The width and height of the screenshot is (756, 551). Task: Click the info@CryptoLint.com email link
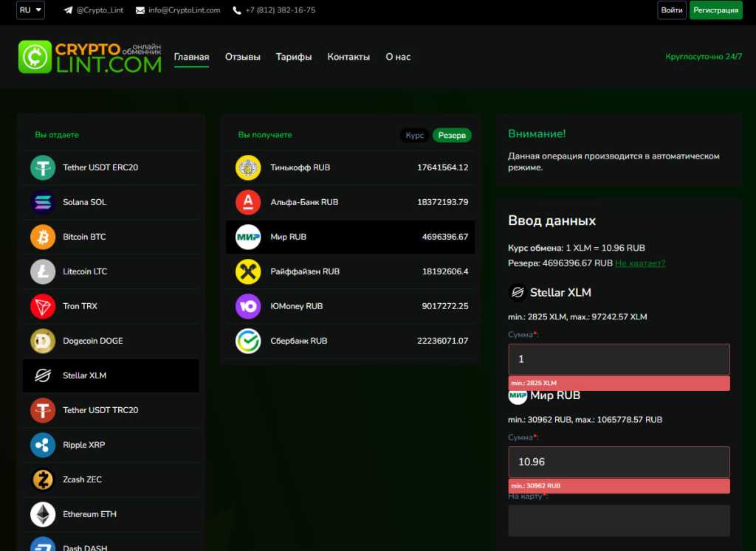[184, 10]
